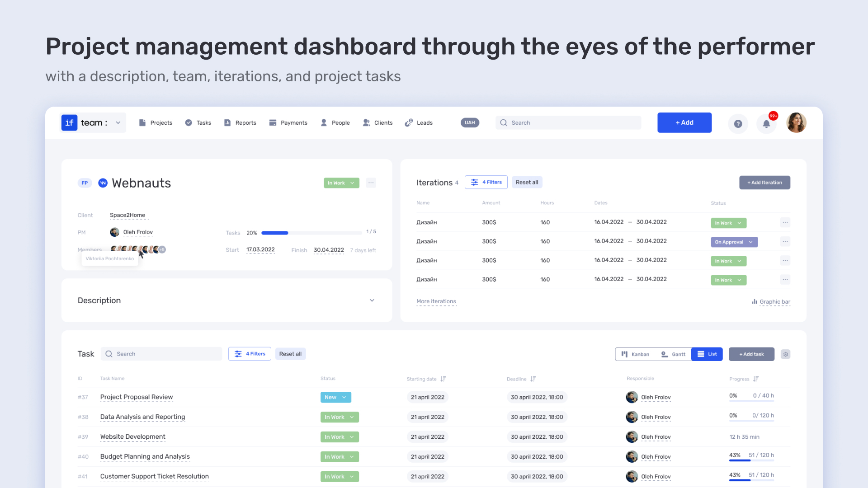Click the Webnauts project three-dot menu
Screen dimensions: 868x488
coord(371,183)
